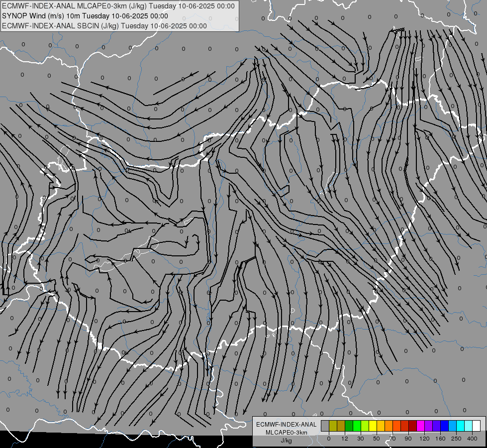Click the ECMWF-INDEX-ANAL SBCIN title line

tap(104, 26)
